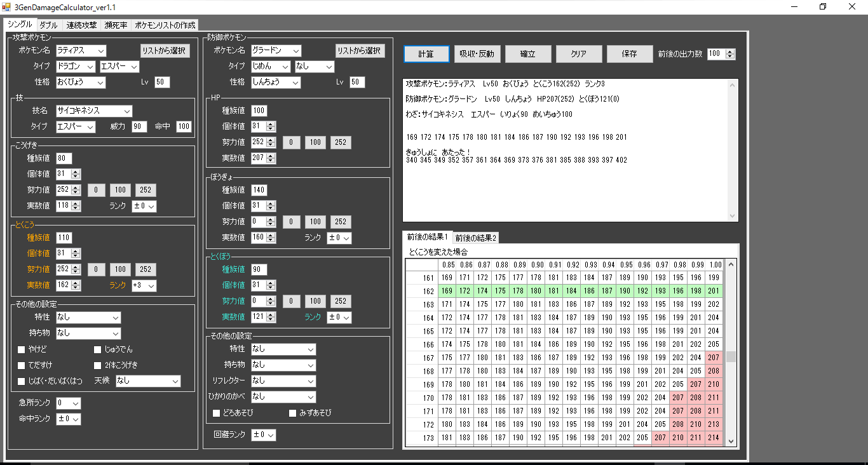This screenshot has height=465, width=868.
Task: Click リストから選択 for the attacking Pokemon
Action: point(164,50)
